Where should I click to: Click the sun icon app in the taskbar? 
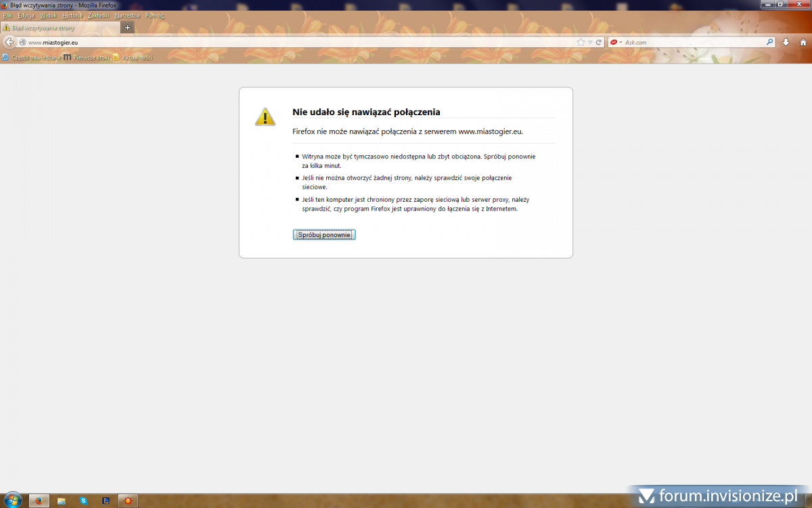[x=127, y=501]
